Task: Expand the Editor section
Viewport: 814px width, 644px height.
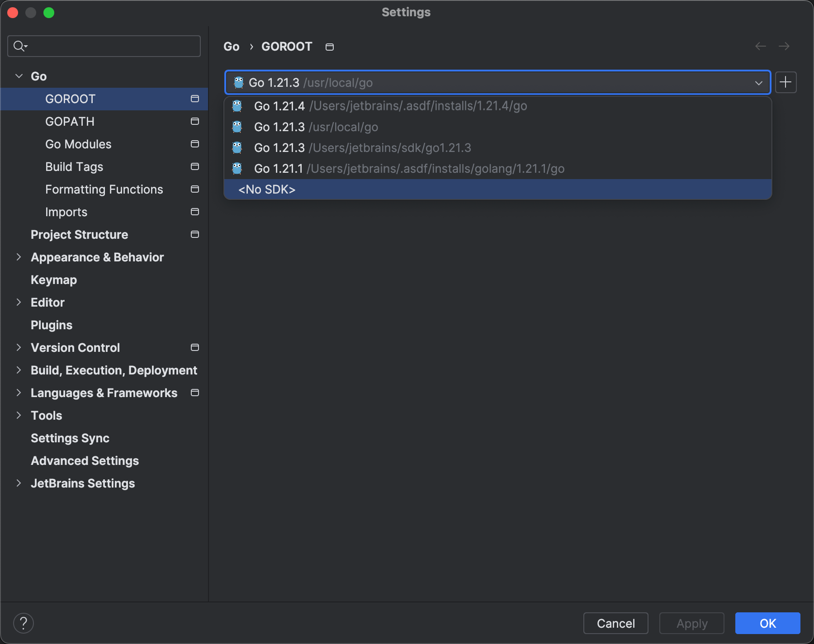Action: point(19,302)
